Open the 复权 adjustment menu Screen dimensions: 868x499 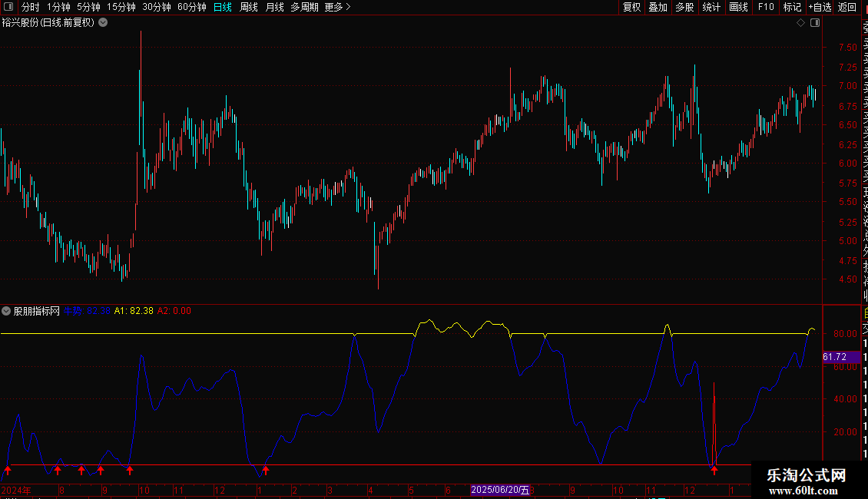coord(631,7)
